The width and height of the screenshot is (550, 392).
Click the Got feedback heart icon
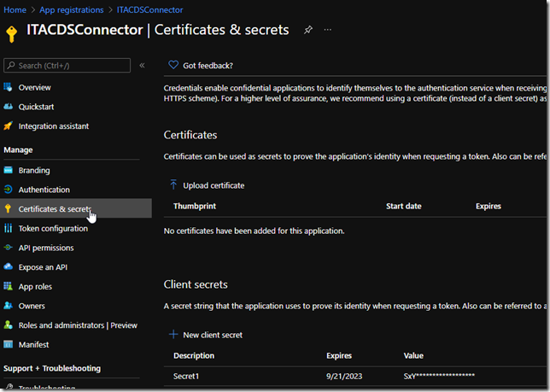[x=173, y=65]
